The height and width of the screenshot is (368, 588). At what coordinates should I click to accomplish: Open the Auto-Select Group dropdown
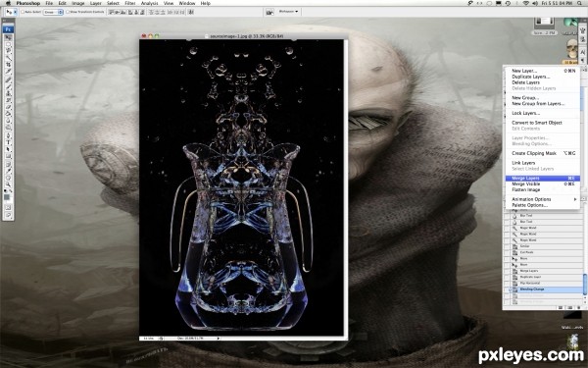click(x=53, y=12)
